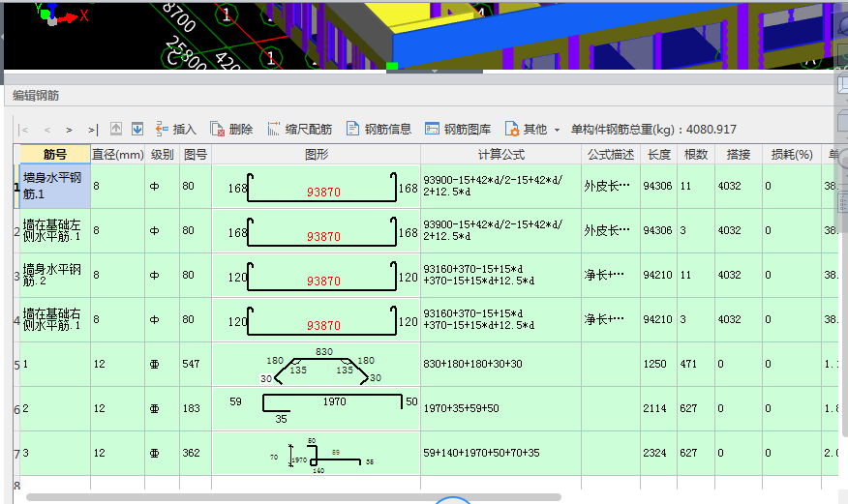Click the green marker in 3D view

point(392,66)
